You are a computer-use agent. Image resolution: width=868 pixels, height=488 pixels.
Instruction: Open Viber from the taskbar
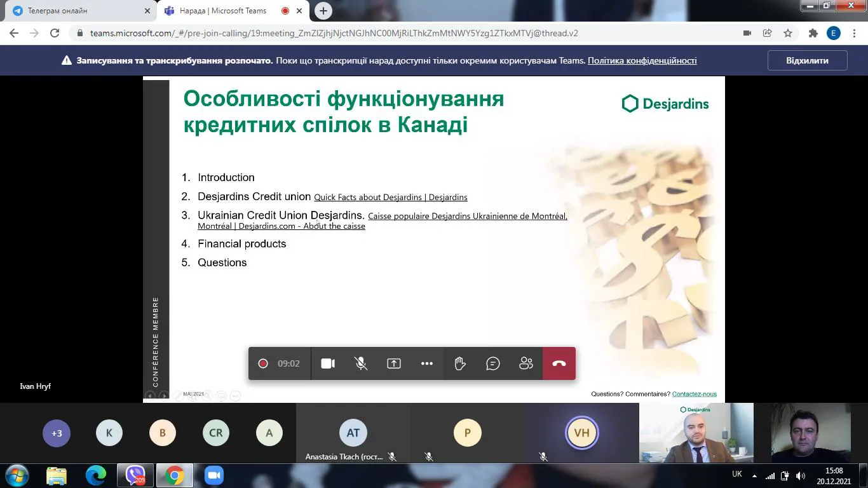135,475
